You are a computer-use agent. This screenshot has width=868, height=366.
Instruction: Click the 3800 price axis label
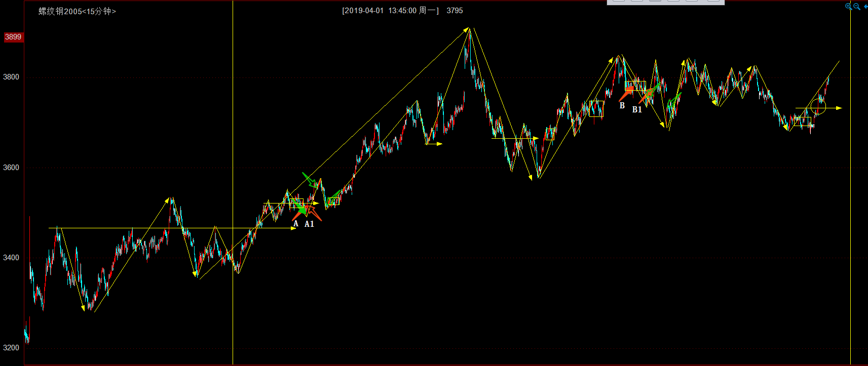11,77
